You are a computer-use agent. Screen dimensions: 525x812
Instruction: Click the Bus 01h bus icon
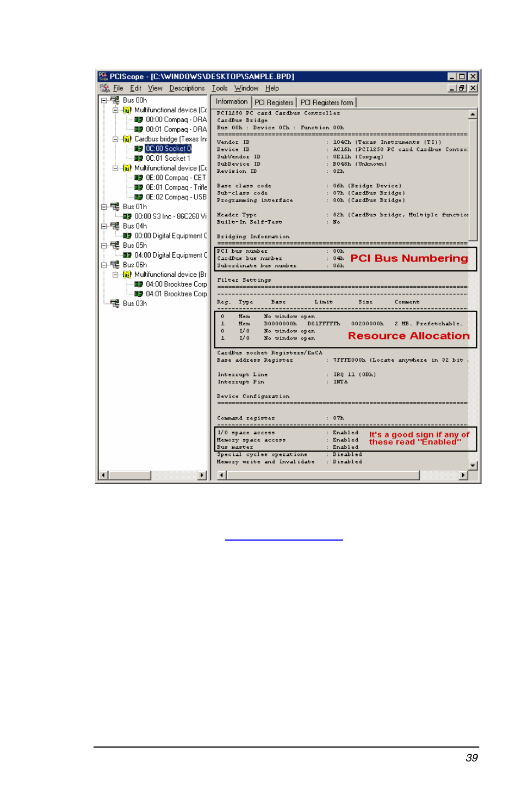(x=114, y=206)
